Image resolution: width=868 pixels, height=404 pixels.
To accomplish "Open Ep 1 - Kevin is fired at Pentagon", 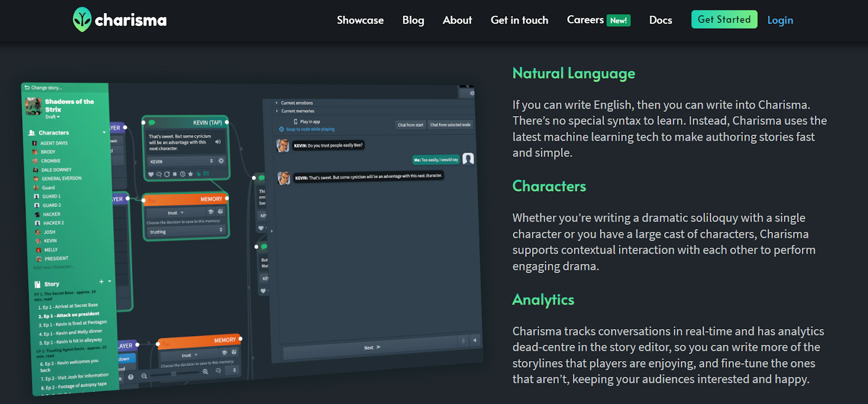I will [73, 324].
